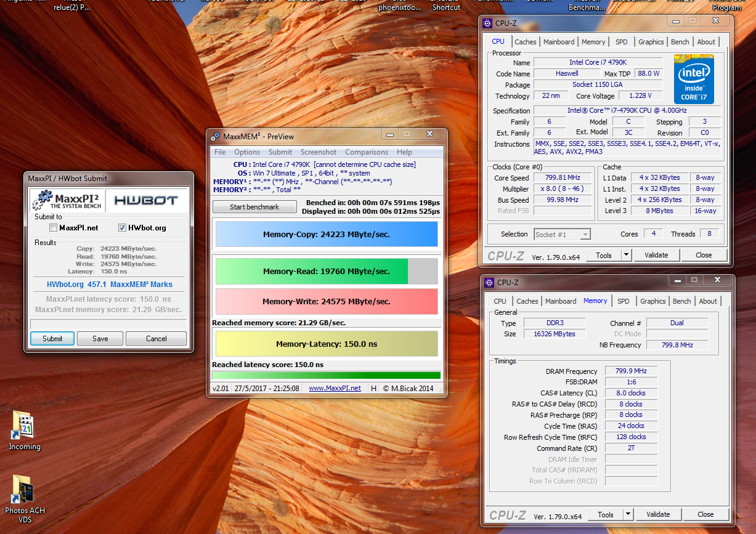Click the CPU-Z icon in lower window title
The height and width of the screenshot is (534, 756).
pos(490,283)
